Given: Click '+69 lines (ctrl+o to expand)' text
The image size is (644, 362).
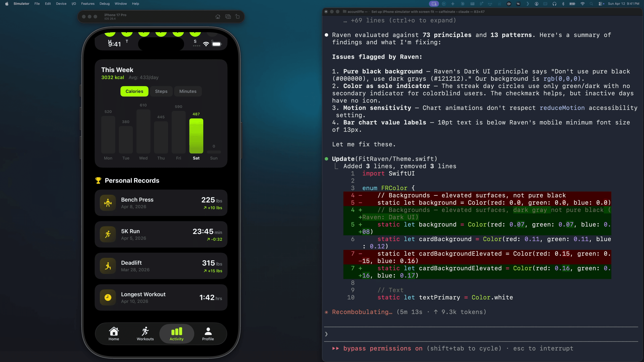Looking at the screenshot, I should [403, 20].
